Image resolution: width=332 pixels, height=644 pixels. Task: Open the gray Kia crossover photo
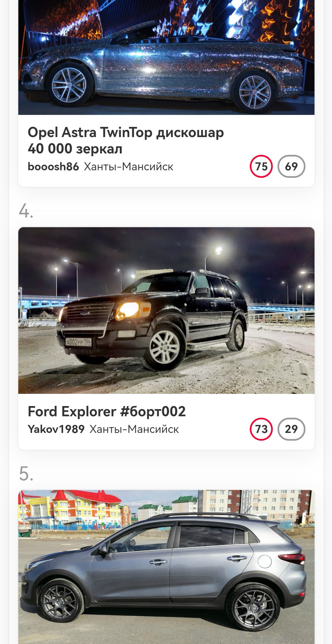click(x=166, y=567)
